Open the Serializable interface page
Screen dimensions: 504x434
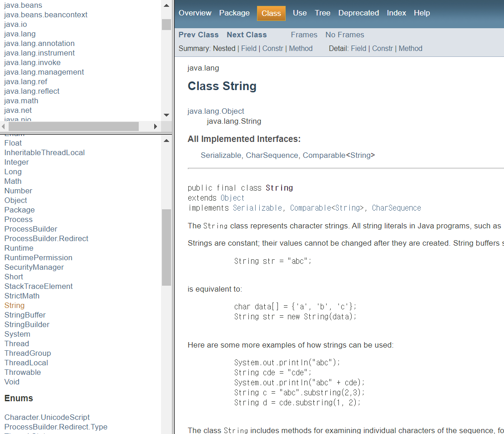(x=221, y=155)
